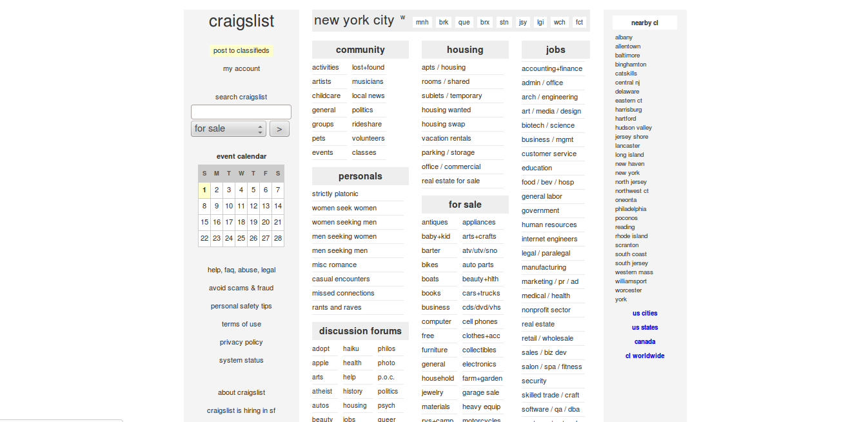This screenshot has height=422, width=868.
Task: Open the nearby "albany" site
Action: 624,37
